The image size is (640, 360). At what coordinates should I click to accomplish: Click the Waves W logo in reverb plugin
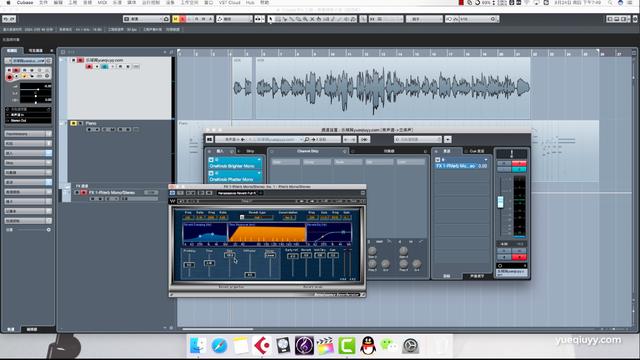point(173,201)
